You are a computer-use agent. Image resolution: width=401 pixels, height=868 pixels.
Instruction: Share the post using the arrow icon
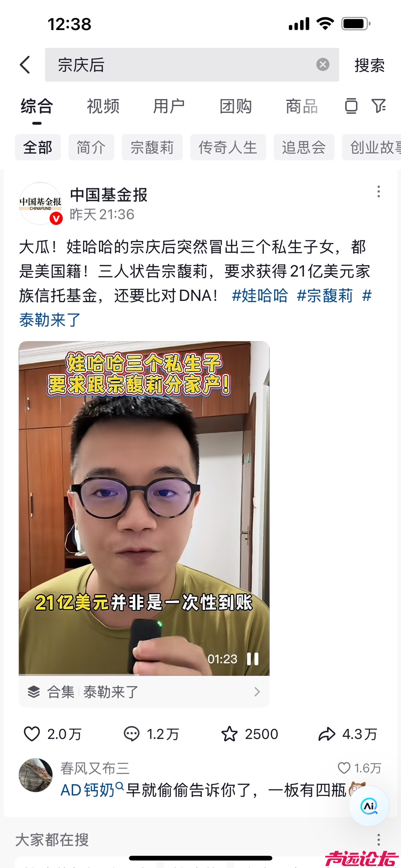[327, 734]
